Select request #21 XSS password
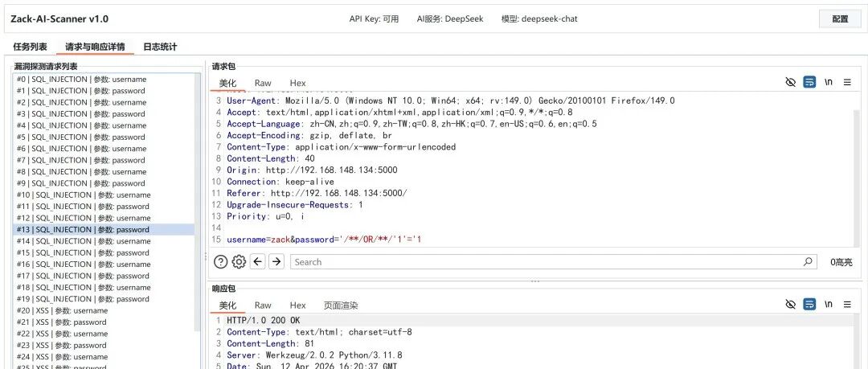Image resolution: width=868 pixels, height=369 pixels. pos(104,322)
